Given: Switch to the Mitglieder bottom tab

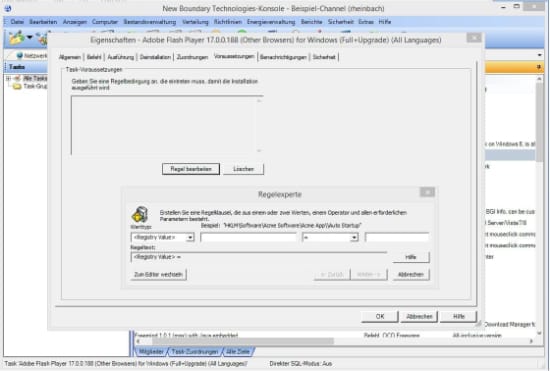Looking at the screenshot, I should (151, 351).
